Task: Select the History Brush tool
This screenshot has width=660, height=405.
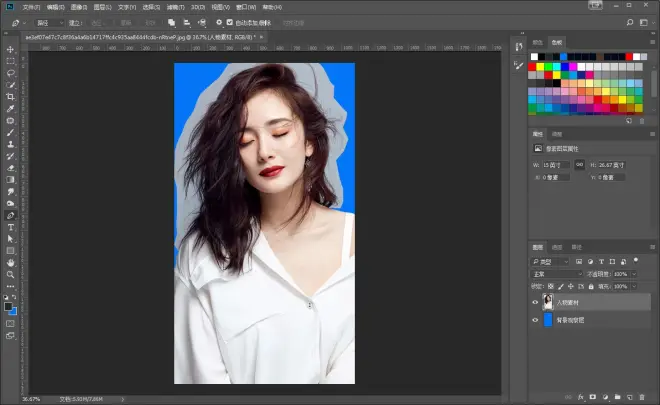Action: [x=10, y=156]
